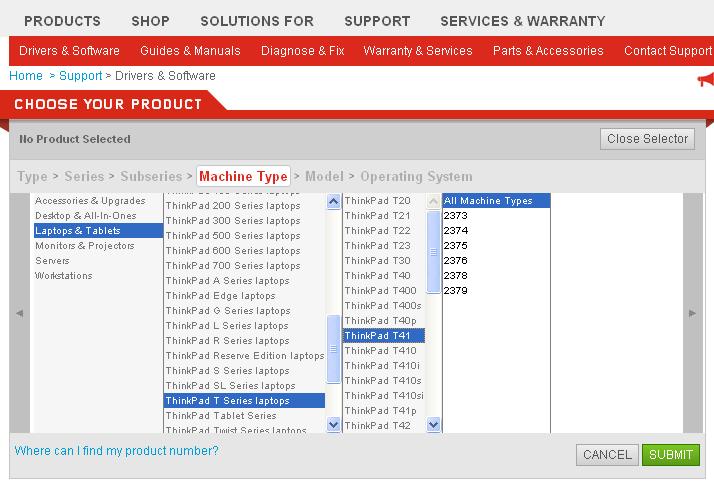Go to Guides & Manuals tab
This screenshot has width=714, height=498.
point(190,51)
